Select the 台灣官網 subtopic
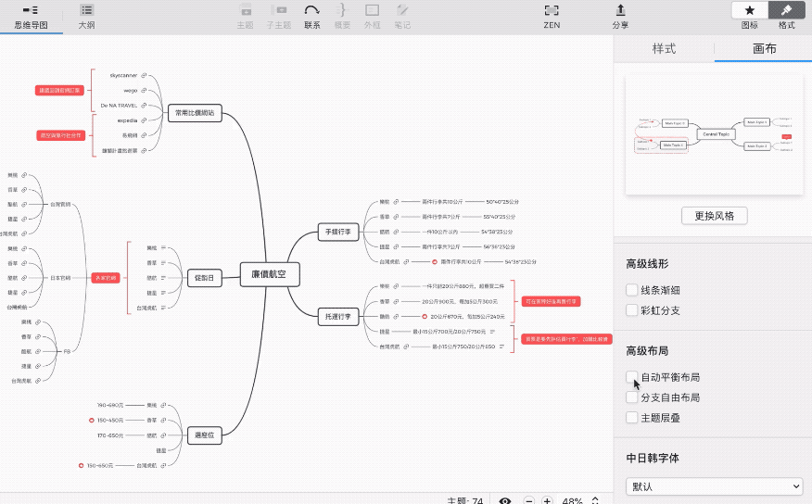812x504 pixels. coord(60,205)
